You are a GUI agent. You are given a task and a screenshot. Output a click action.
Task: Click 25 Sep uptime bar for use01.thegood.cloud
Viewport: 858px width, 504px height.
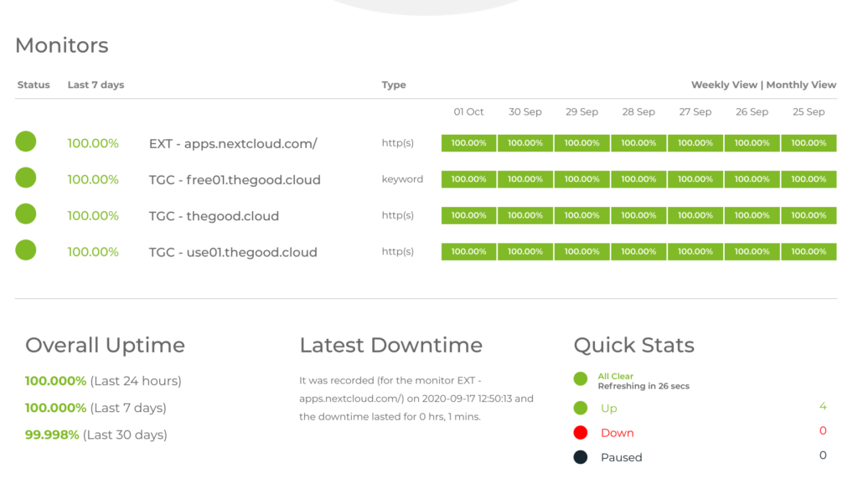(809, 251)
